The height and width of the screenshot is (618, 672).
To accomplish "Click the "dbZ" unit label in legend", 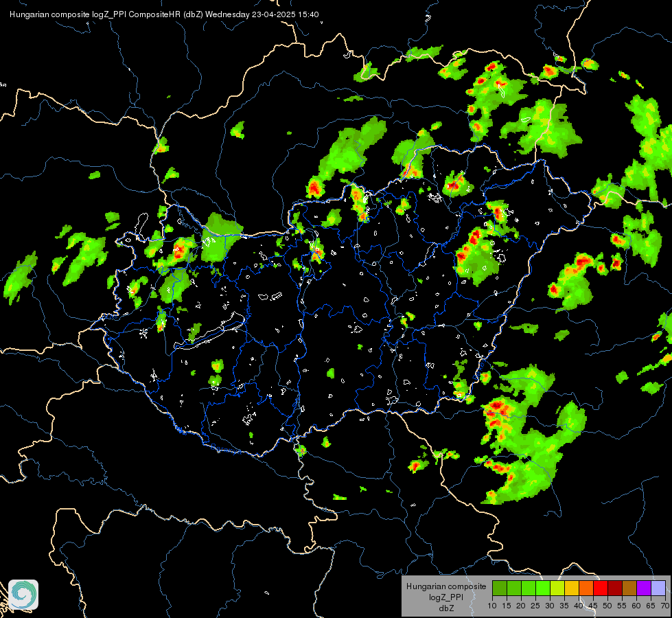I will [446, 608].
